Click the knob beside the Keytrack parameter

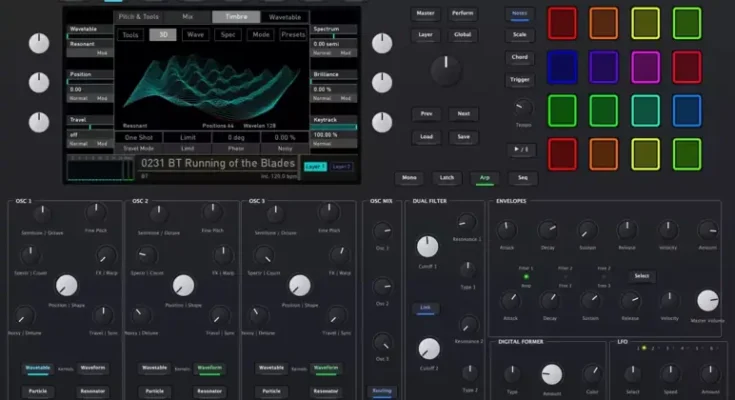point(382,122)
